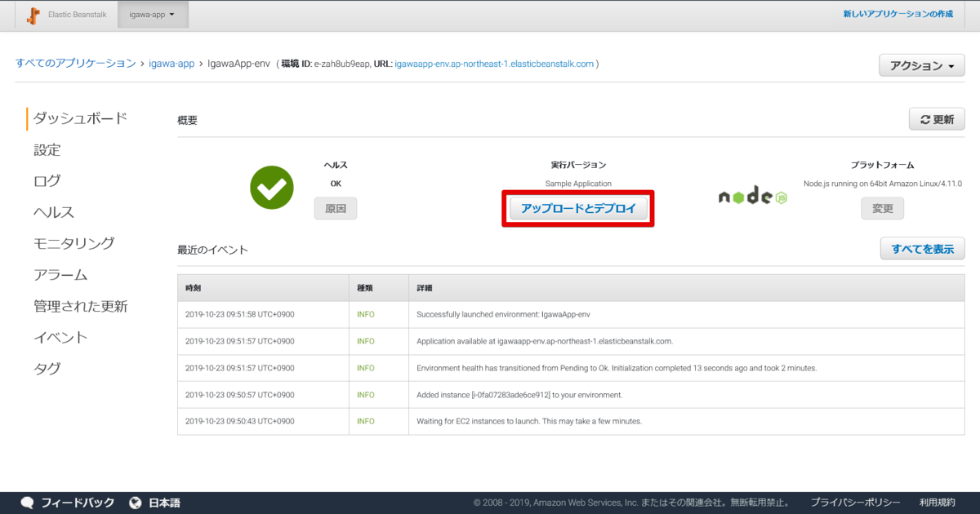Click the 変更 platform button

pos(882,209)
